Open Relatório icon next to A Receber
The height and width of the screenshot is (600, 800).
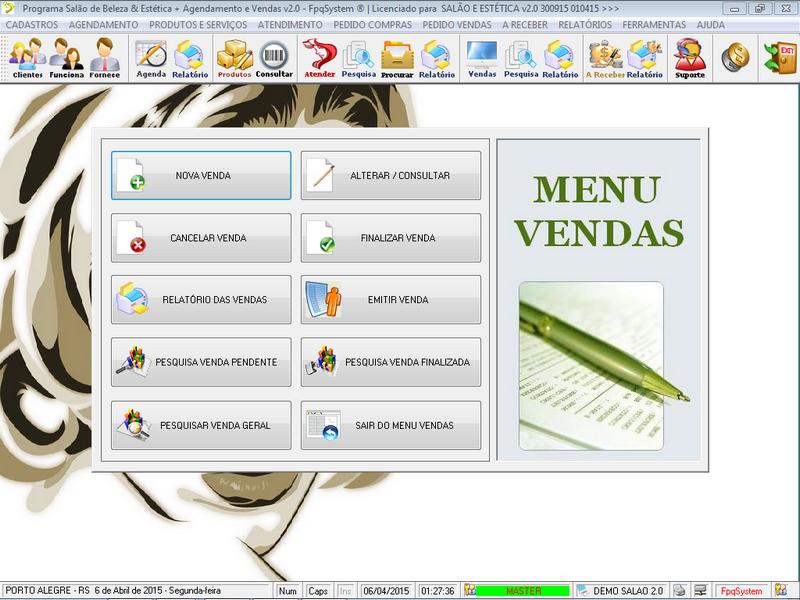click(x=644, y=58)
